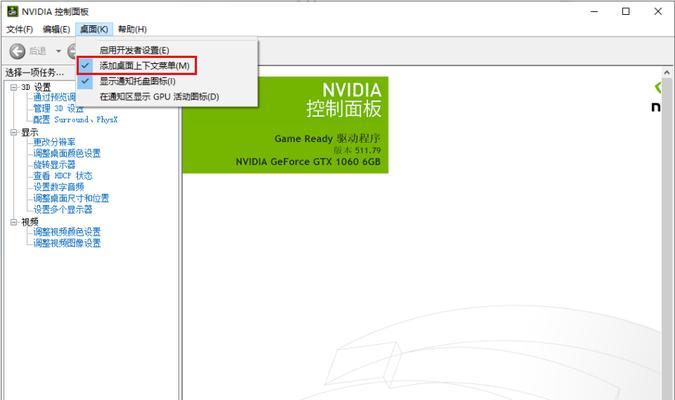Click the 选择一项任务... header text

click(x=34, y=72)
